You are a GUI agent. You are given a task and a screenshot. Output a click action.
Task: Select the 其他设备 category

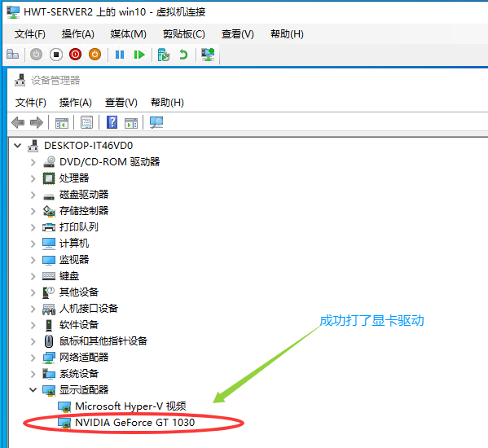79,292
